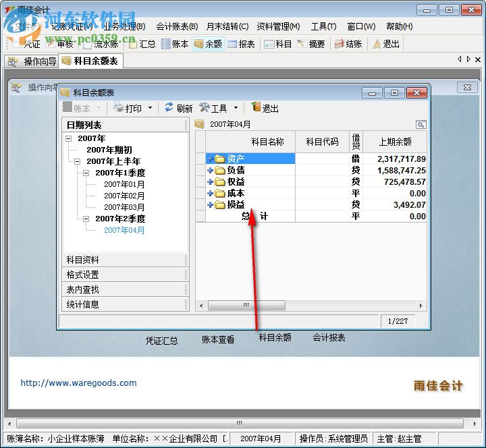Click the 成本 folder icon
The height and width of the screenshot is (448, 486).
tap(220, 194)
